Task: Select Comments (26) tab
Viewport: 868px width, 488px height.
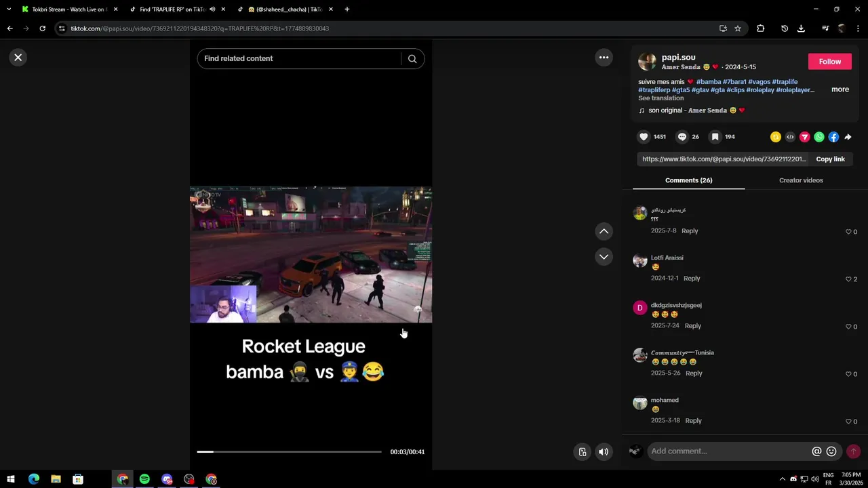Action: tap(688, 180)
